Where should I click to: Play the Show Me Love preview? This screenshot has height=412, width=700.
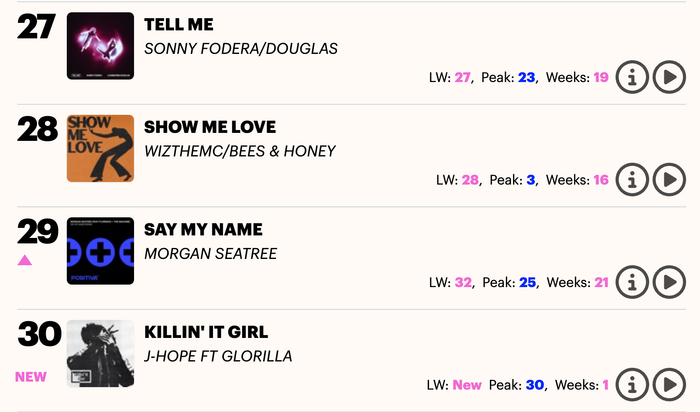(669, 180)
